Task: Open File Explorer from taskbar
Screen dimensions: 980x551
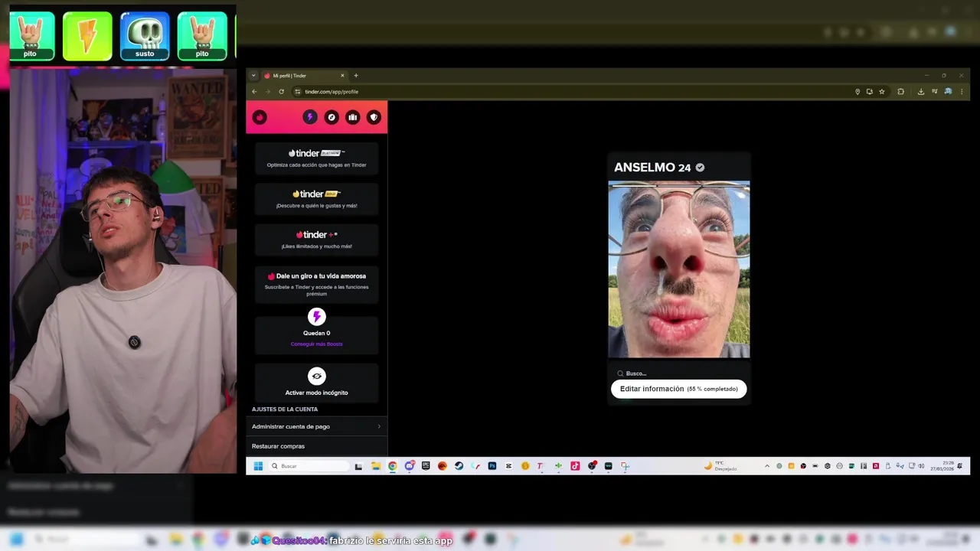Action: [376, 466]
